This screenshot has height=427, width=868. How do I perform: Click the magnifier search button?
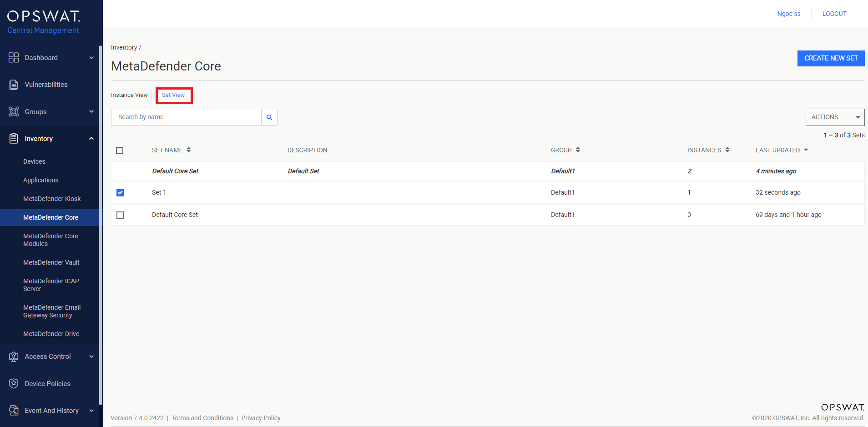point(269,117)
